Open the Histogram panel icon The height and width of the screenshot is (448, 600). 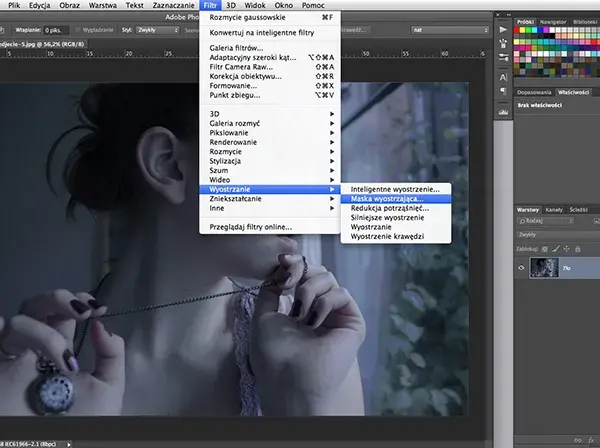point(503,112)
